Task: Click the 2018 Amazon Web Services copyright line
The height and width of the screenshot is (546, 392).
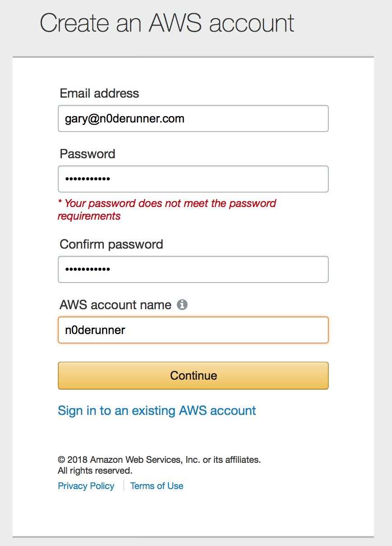Action: tap(159, 460)
